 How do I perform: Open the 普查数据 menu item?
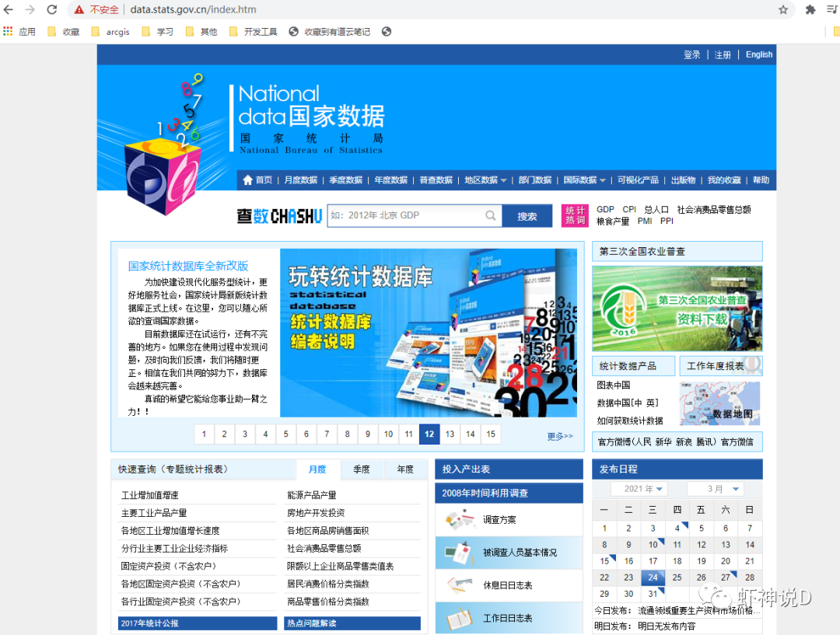point(436,180)
